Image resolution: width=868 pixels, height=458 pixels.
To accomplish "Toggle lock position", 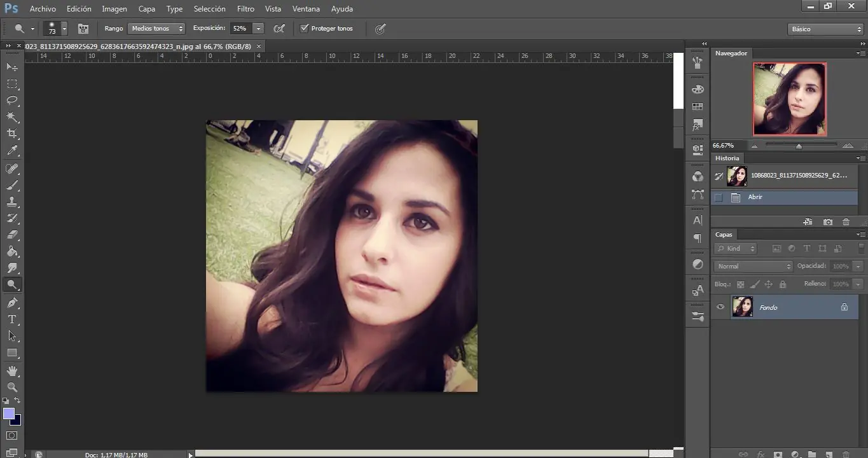I will [768, 284].
